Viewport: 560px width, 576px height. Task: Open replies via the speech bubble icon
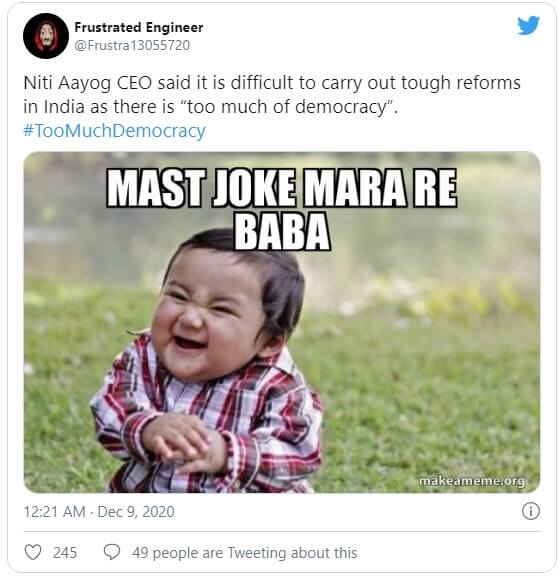[x=112, y=552]
